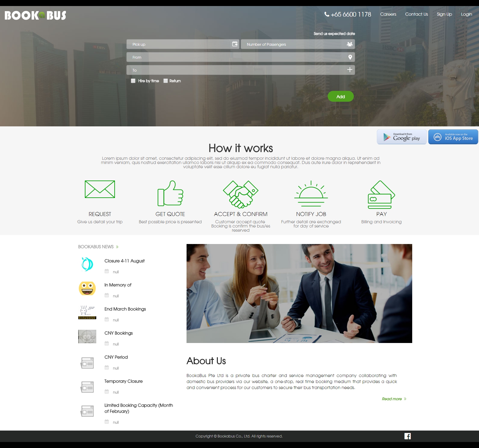The image size is (479, 448).
Task: Open the pick up calendar icon
Action: pyautogui.click(x=235, y=44)
